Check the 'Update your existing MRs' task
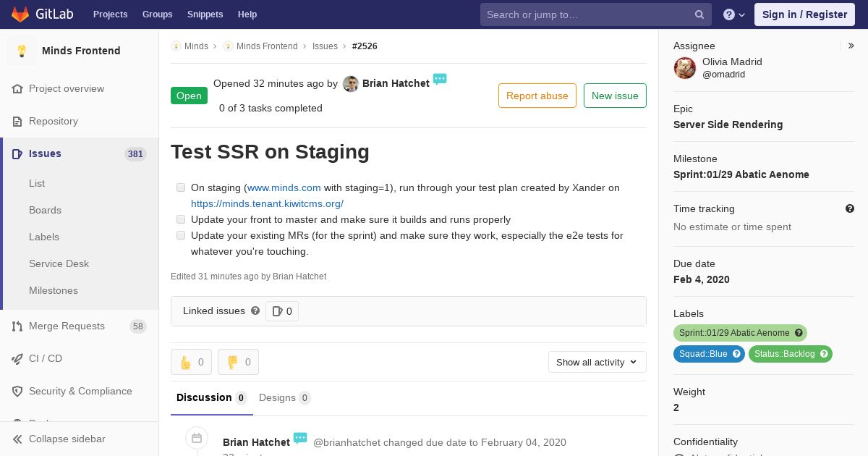This screenshot has width=868, height=456. pyautogui.click(x=181, y=235)
